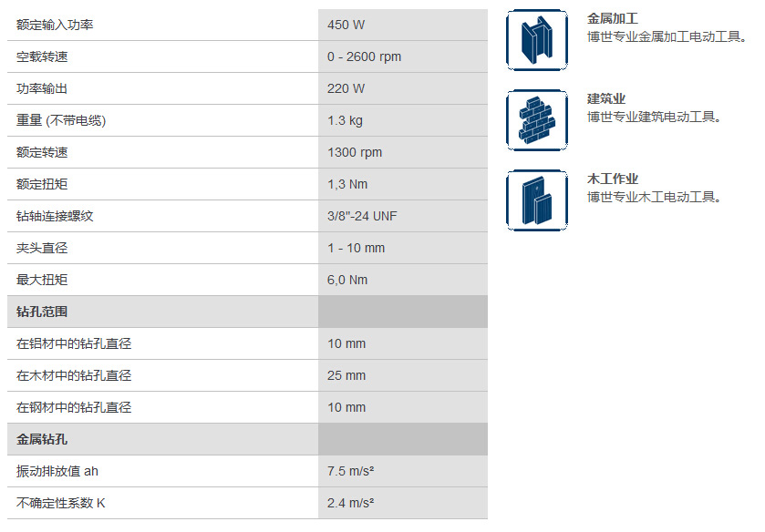Click the 3/8"-24 UNF value
The image size is (765, 532).
[362, 216]
